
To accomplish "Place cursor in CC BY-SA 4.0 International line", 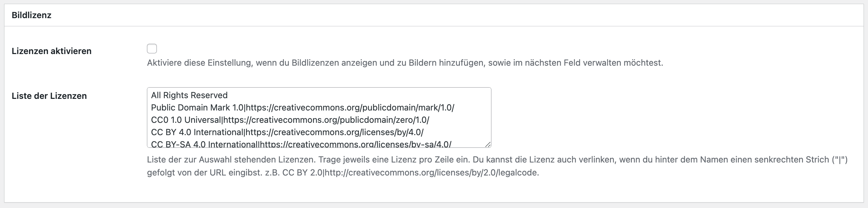I will click(204, 144).
